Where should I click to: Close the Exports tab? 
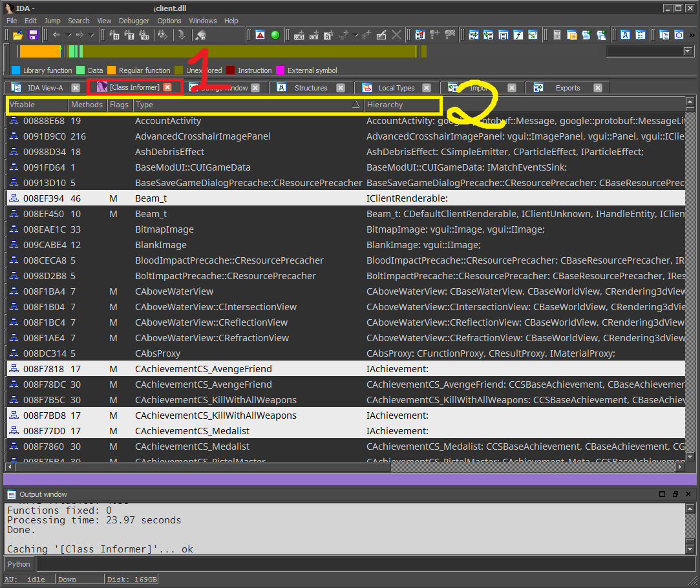598,88
